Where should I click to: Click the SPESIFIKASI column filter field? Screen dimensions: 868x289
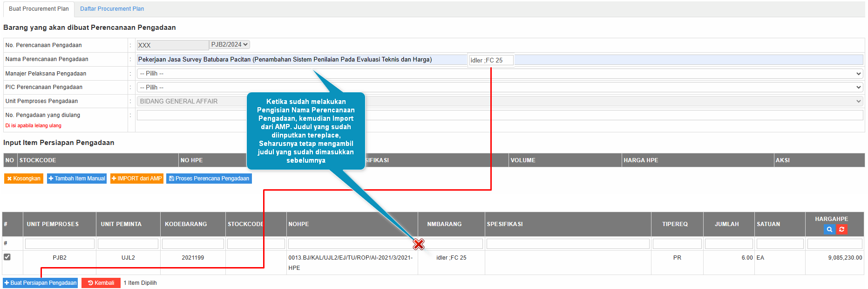568,244
